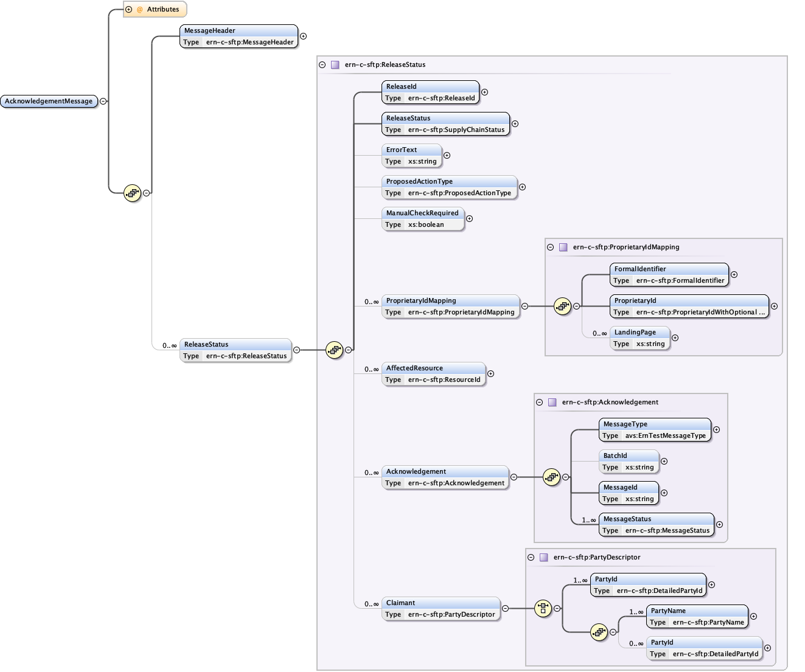This screenshot has width=805, height=672.
Task: Expand the ProprietaryId element
Action: (774, 307)
